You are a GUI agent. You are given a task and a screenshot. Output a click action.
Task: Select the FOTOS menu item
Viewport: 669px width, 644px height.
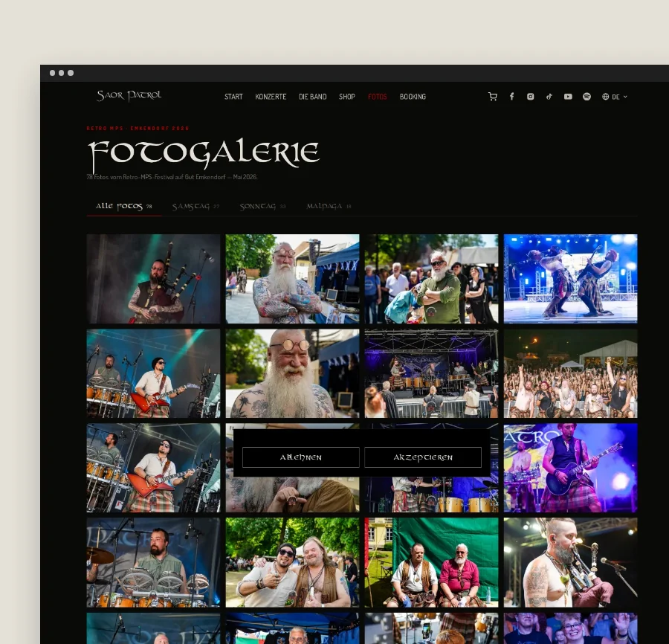(377, 97)
